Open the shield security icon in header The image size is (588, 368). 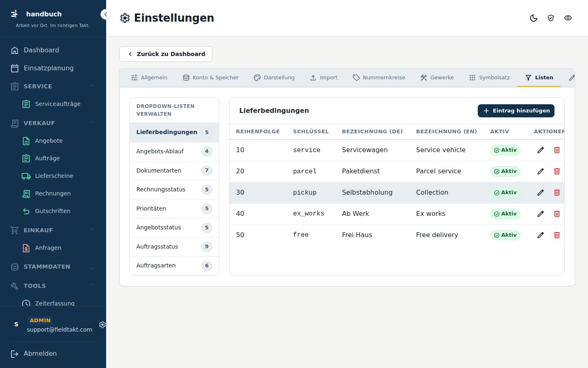(x=551, y=18)
